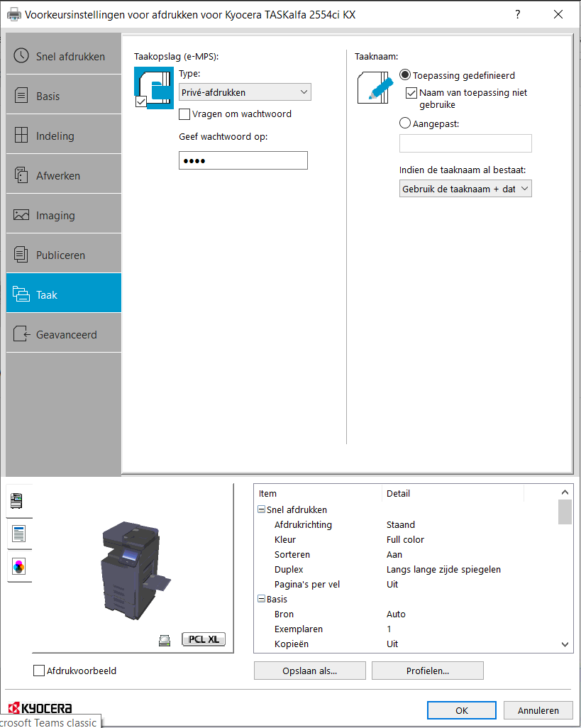Click the Full color detail value

coord(405,539)
